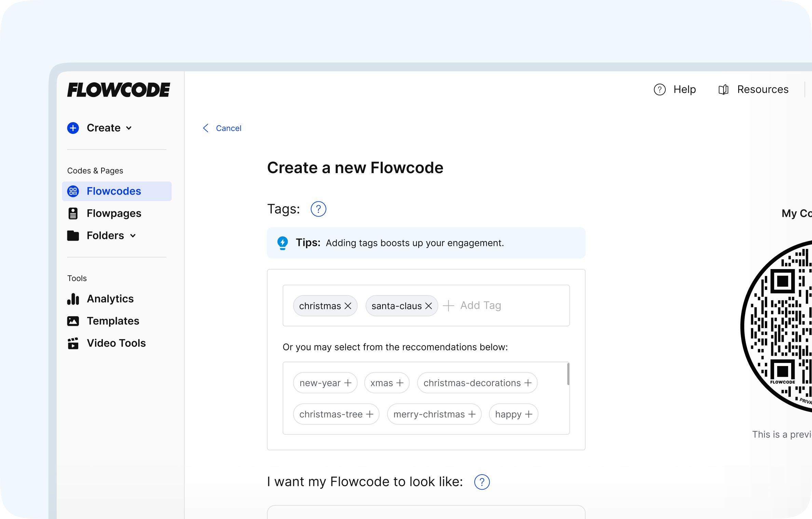Screen dimensions: 812x519
Task: Click the Flowpages document icon
Action: click(73, 213)
